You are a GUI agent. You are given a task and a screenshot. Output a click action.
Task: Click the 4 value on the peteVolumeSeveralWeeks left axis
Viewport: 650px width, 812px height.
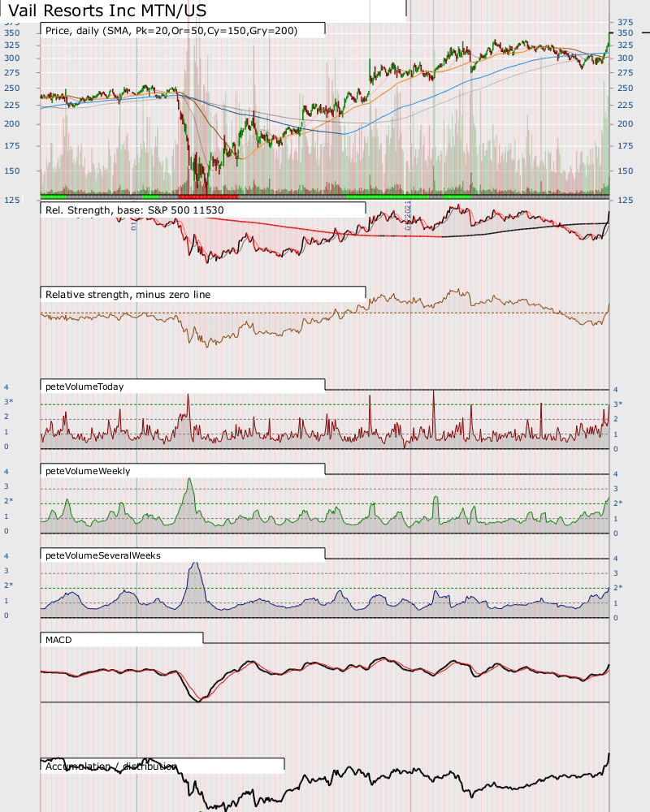[x=6, y=556]
